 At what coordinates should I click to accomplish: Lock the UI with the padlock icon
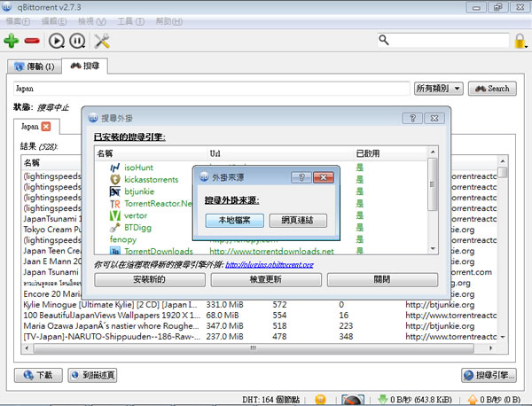click(520, 41)
